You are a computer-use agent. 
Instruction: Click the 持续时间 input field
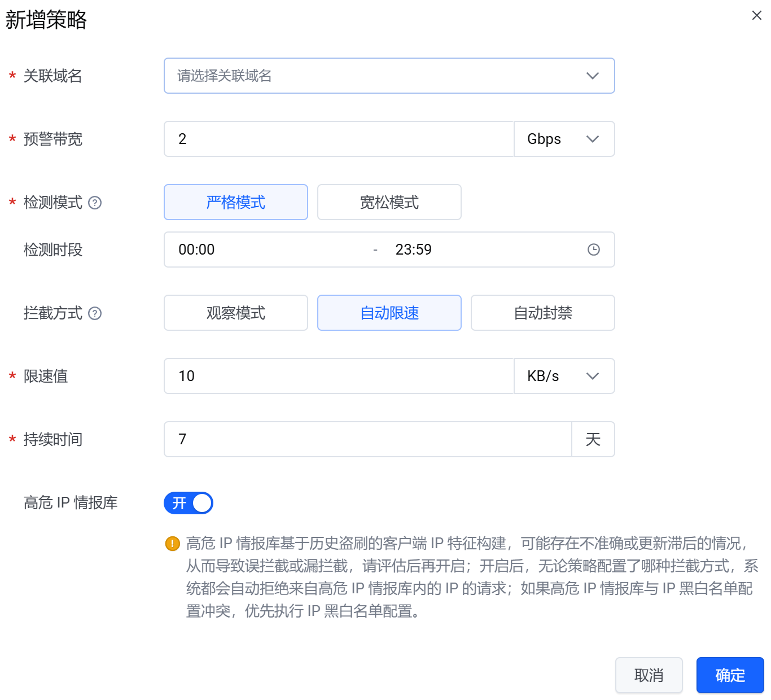click(x=367, y=439)
